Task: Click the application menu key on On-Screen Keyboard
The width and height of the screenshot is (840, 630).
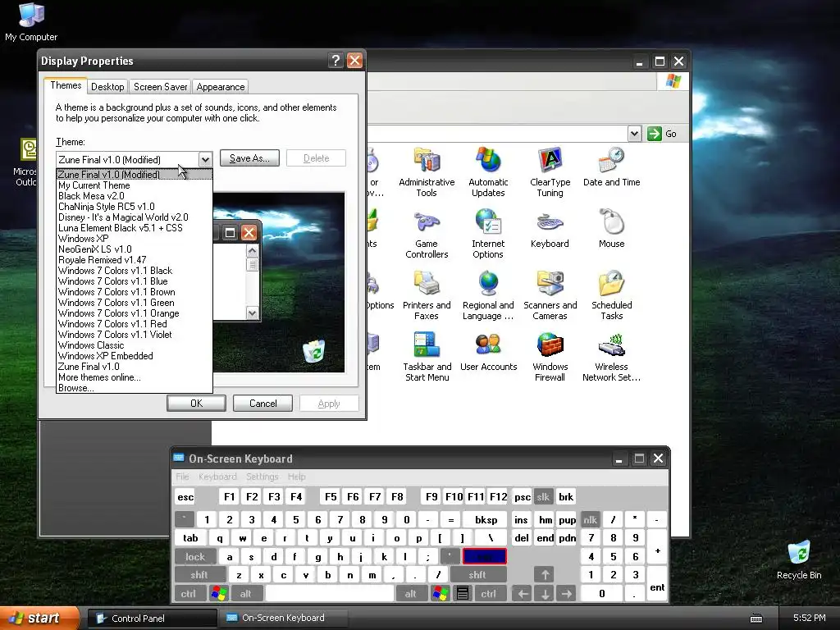Action: click(463, 594)
